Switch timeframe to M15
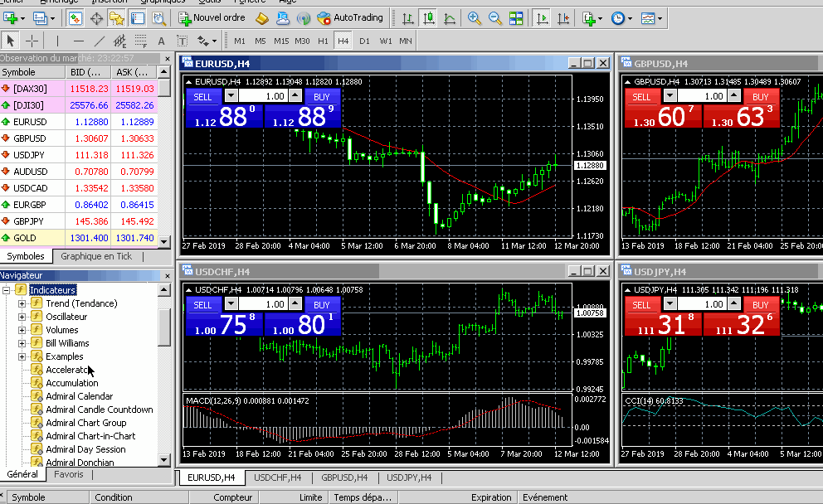Screen dimensions: 823x504 (281, 41)
